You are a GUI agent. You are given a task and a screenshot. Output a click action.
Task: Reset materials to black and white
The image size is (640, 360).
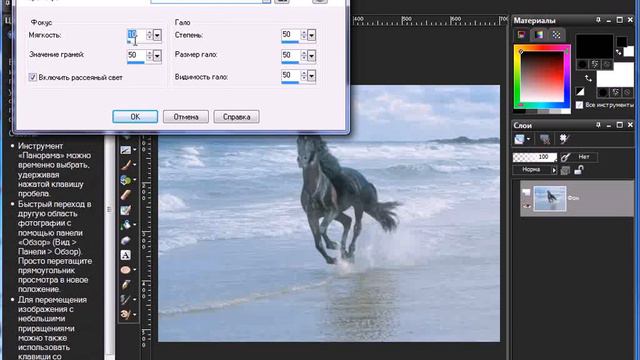580,91
